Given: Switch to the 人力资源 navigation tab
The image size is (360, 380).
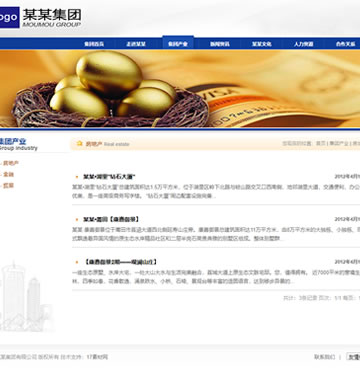Looking at the screenshot, I should click(304, 44).
